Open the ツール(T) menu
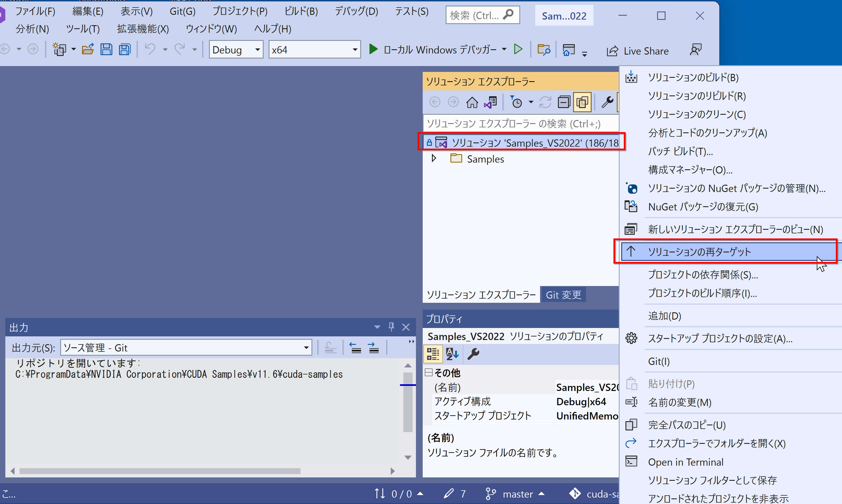The height and width of the screenshot is (504, 842). pyautogui.click(x=83, y=29)
